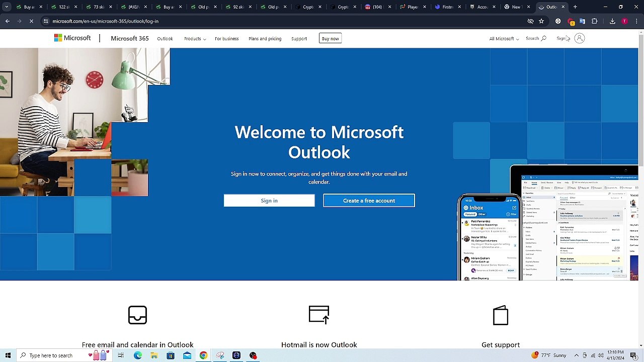The height and width of the screenshot is (362, 644).
Task: Open the volume control in system tray
Action: coord(601,355)
